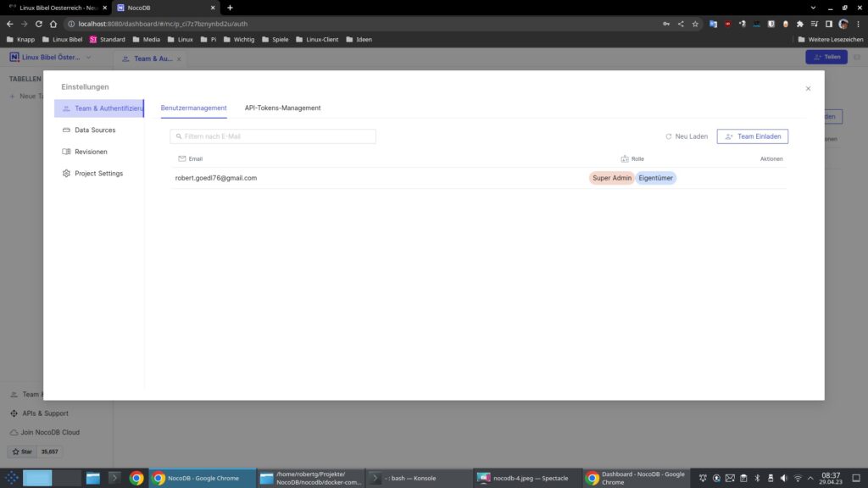Toggle the Chrome side panel icon
The image size is (868, 488).
point(829,24)
